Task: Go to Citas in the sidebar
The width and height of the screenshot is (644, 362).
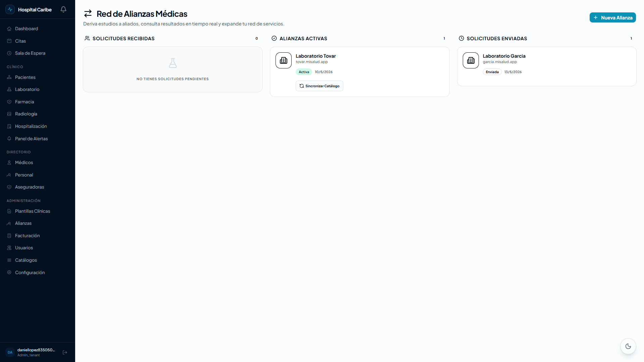Action: pyautogui.click(x=38, y=41)
